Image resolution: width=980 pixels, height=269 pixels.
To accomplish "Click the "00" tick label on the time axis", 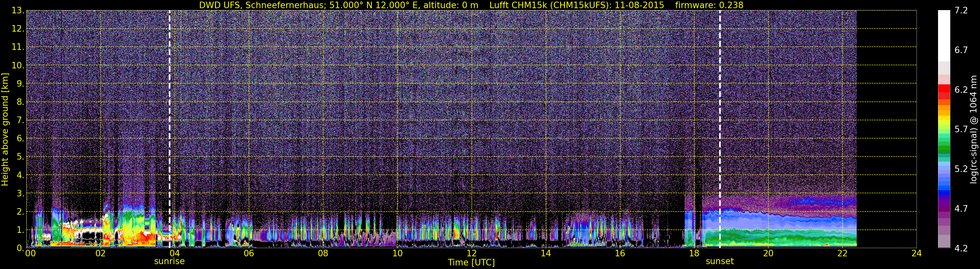I will [x=31, y=254].
